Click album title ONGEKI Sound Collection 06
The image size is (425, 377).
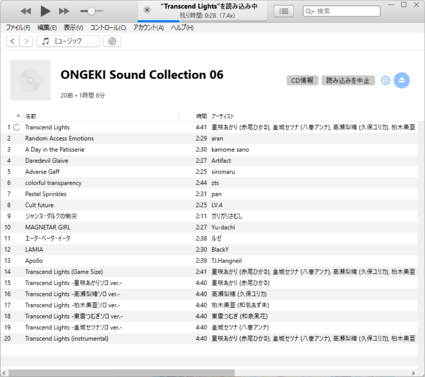142,75
